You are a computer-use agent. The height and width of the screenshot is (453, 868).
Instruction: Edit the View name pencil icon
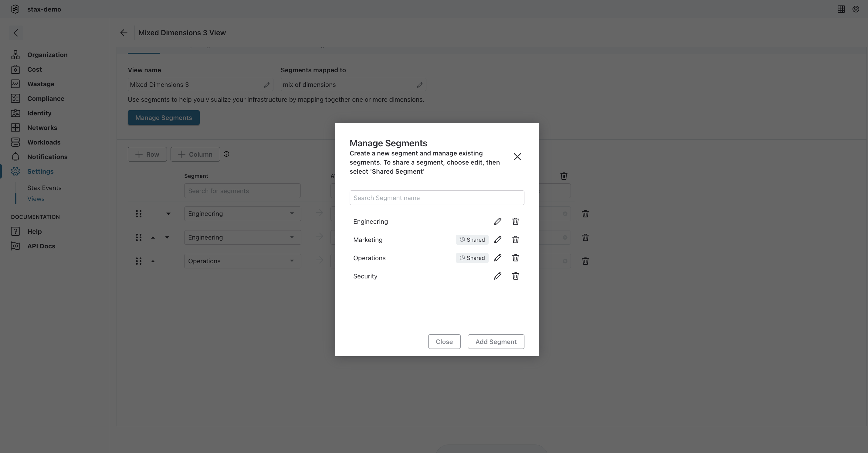(x=266, y=85)
